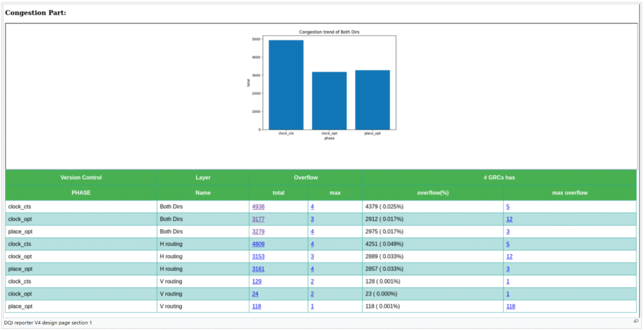Click the place_opt bar in the chart
The height and width of the screenshot is (330, 644).
[x=372, y=99]
